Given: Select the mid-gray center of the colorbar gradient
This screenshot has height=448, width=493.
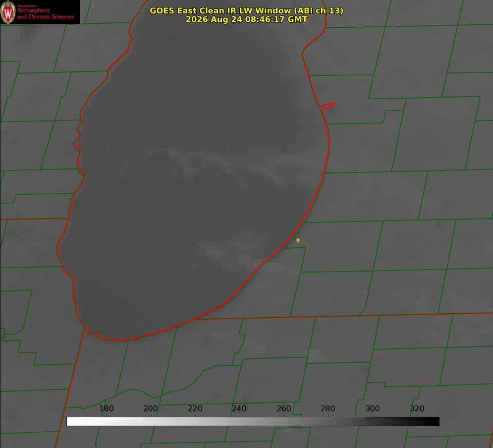Looking at the screenshot, I should click(x=253, y=422).
